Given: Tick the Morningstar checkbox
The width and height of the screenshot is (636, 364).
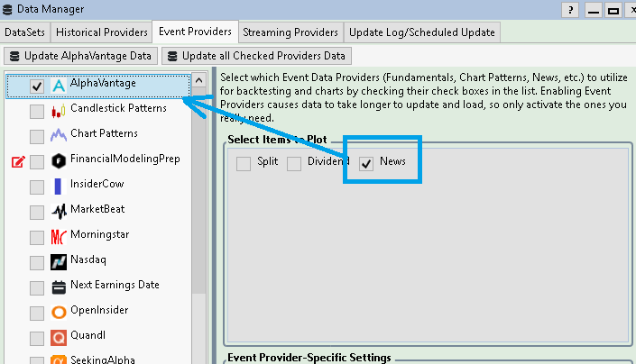Looking at the screenshot, I should point(37,237).
